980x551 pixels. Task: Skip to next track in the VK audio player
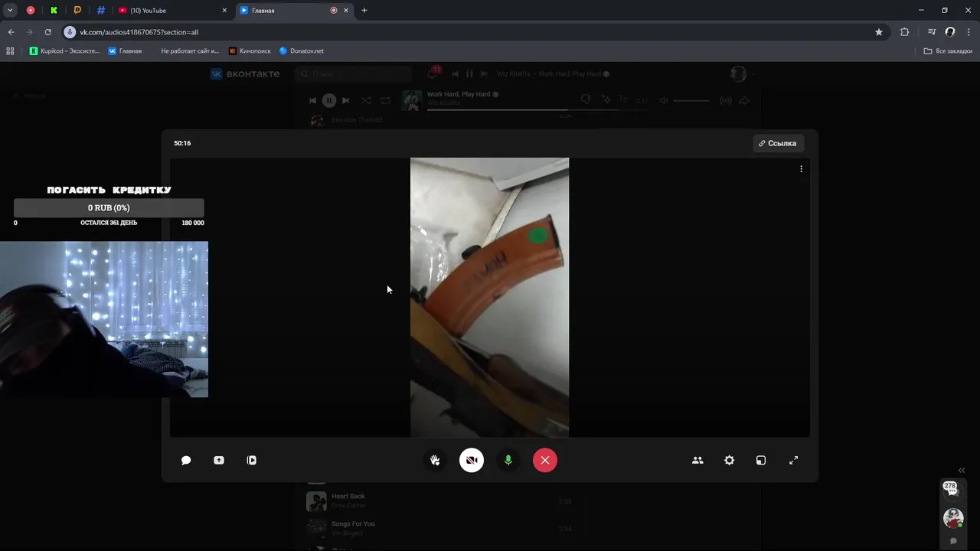(345, 100)
